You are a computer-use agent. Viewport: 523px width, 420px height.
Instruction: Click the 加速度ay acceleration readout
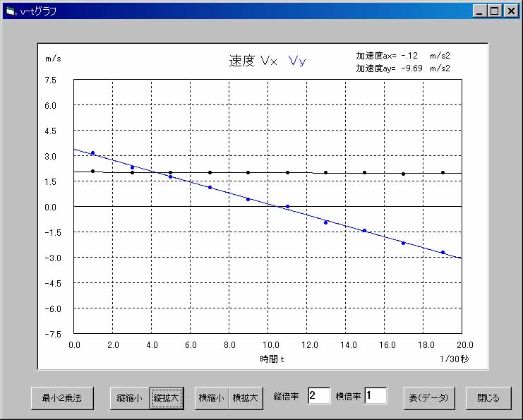[x=402, y=68]
